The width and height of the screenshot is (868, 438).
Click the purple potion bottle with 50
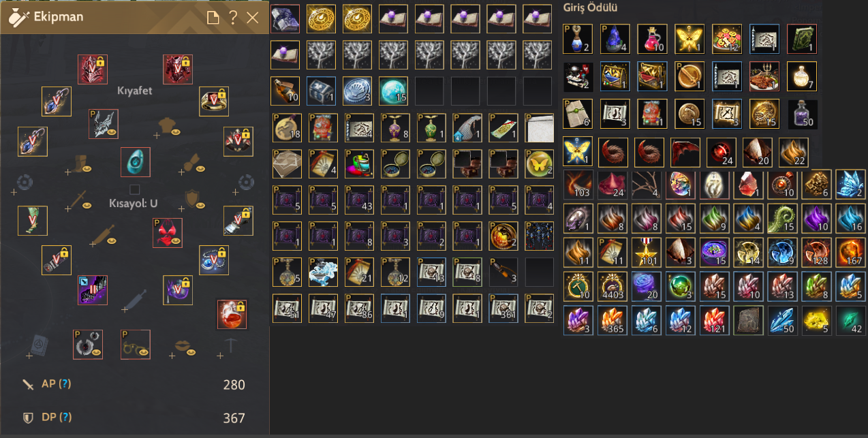(802, 114)
